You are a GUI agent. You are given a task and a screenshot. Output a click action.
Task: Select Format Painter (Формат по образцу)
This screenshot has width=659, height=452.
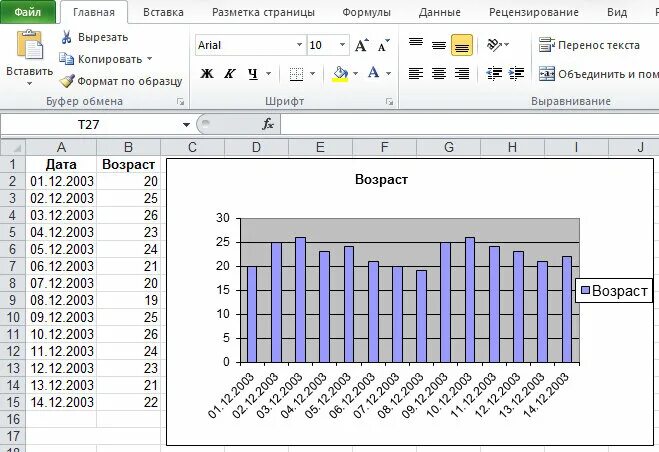coord(121,81)
